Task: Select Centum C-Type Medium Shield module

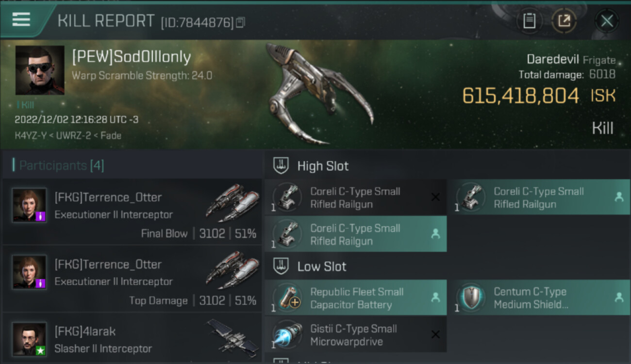Action: [x=538, y=298]
